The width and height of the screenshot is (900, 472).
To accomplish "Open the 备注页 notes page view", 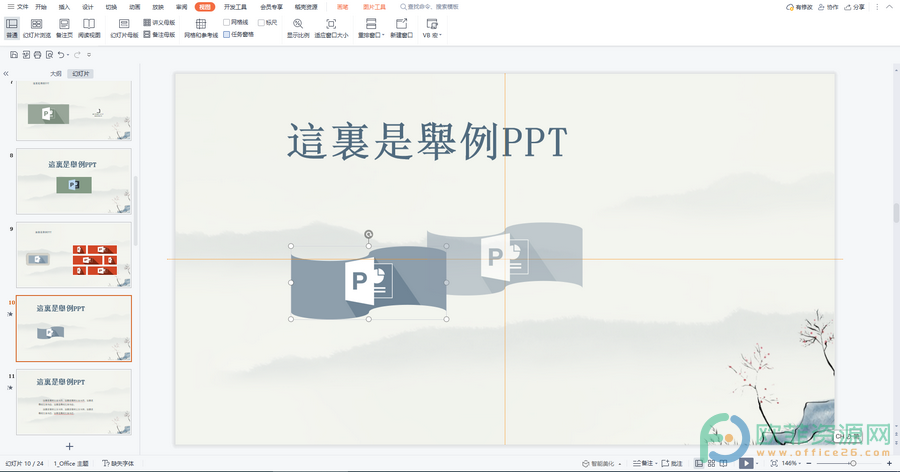I will pos(64,28).
